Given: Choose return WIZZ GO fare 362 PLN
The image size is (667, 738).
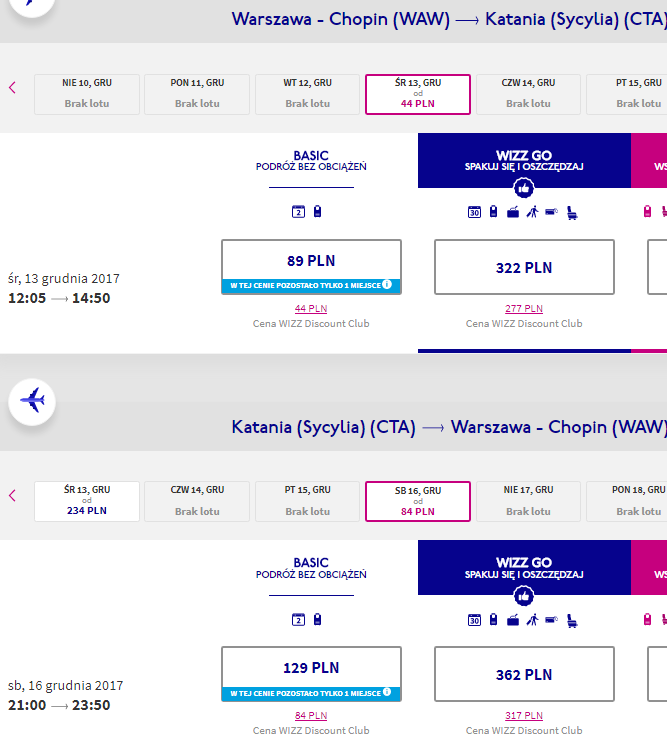Looking at the screenshot, I should (x=524, y=674).
